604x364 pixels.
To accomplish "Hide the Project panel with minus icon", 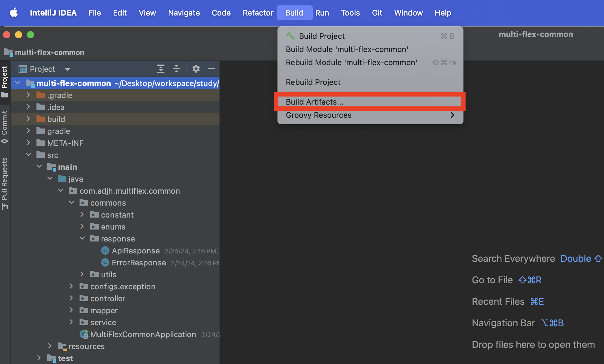I will [x=212, y=69].
